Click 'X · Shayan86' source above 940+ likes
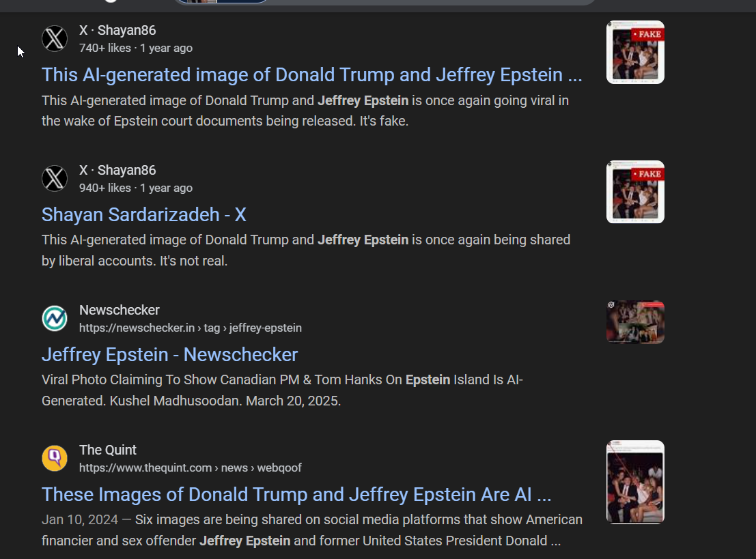The image size is (756, 559). [x=117, y=170]
